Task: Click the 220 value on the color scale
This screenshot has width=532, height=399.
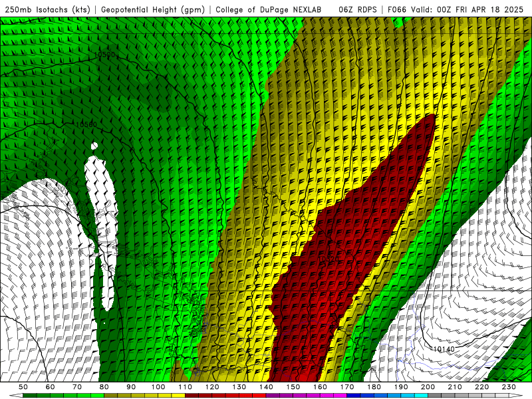Action: pyautogui.click(x=481, y=387)
